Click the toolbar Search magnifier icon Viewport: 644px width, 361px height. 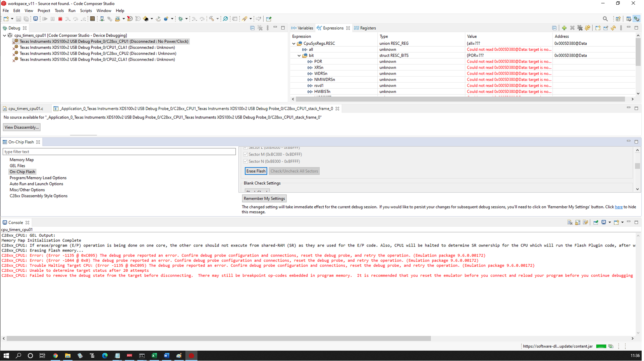605,19
